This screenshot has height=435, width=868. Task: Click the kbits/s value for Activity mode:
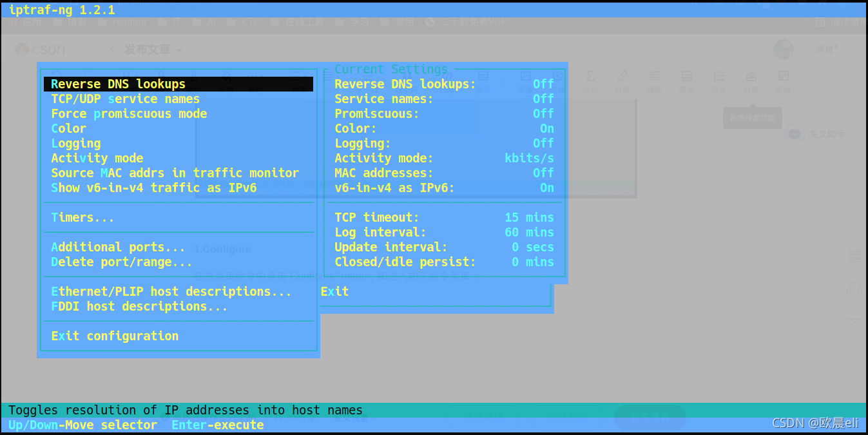tap(529, 158)
